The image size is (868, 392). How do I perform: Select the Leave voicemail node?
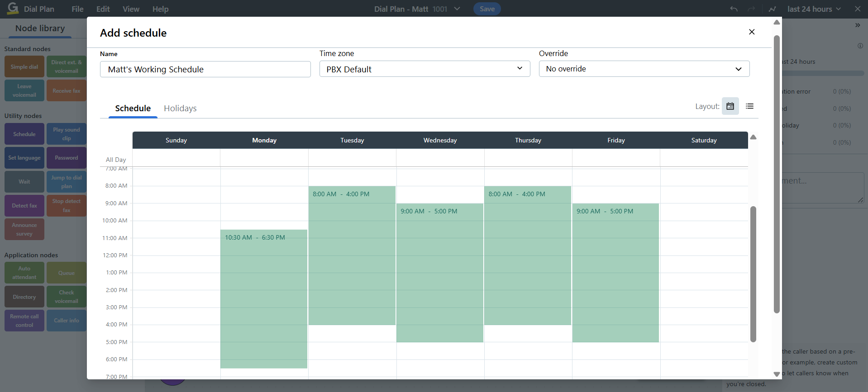[24, 90]
